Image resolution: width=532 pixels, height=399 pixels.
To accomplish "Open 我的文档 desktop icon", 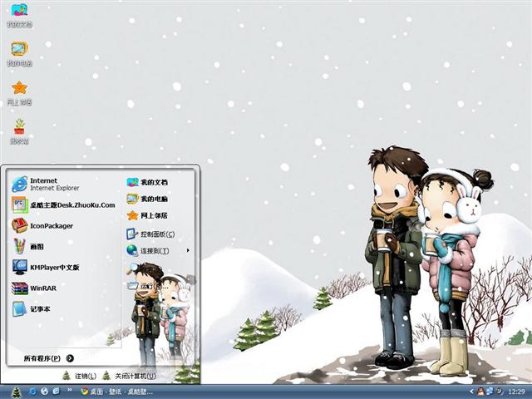I will click(x=20, y=15).
